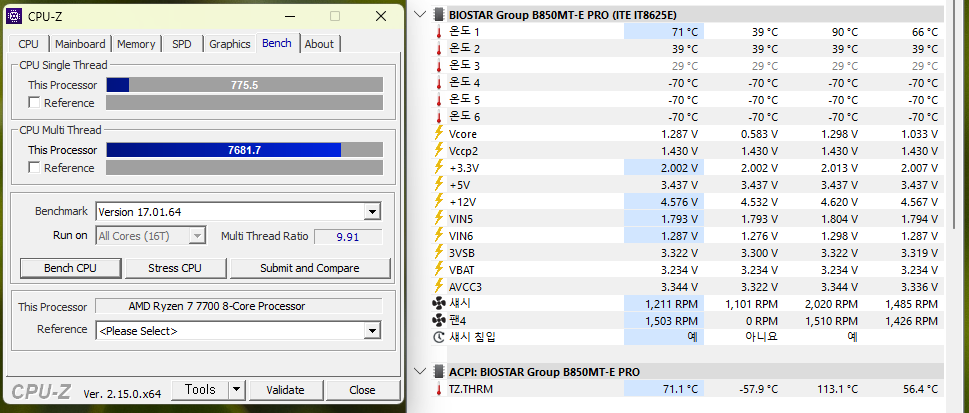Select the 1,211 RPM value for 섀시
Viewport: 969px width, 413px height.
671,304
